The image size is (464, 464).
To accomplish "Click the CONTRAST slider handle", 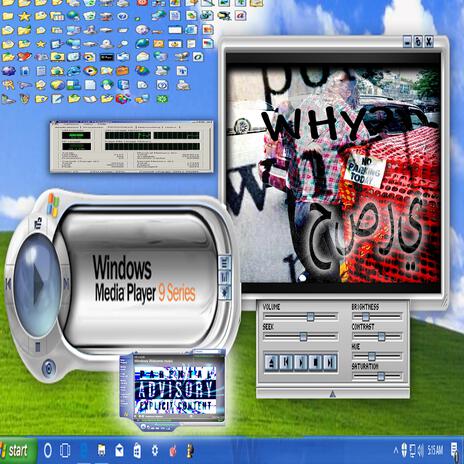I will pyautogui.click(x=381, y=337).
